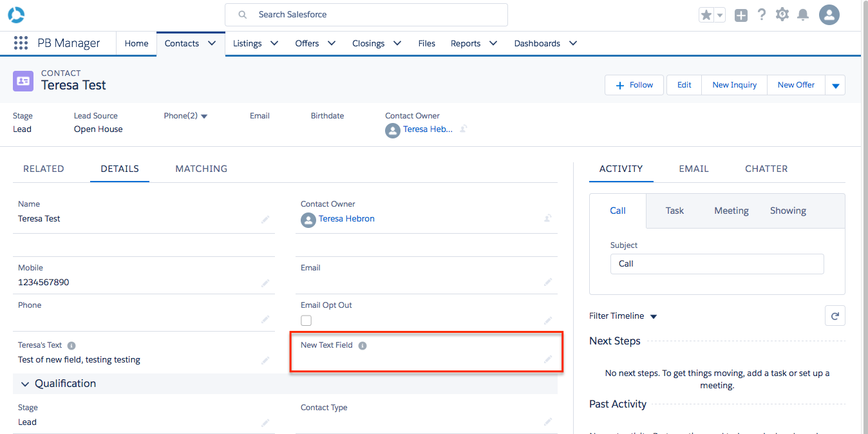868x434 pixels.
Task: Open the truncated Teresa Heb... owner link
Action: tap(428, 129)
